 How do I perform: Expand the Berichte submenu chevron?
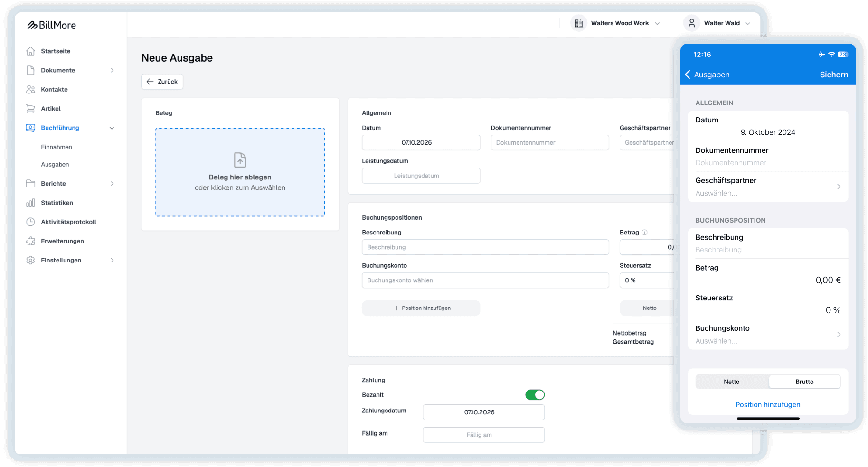coord(112,184)
